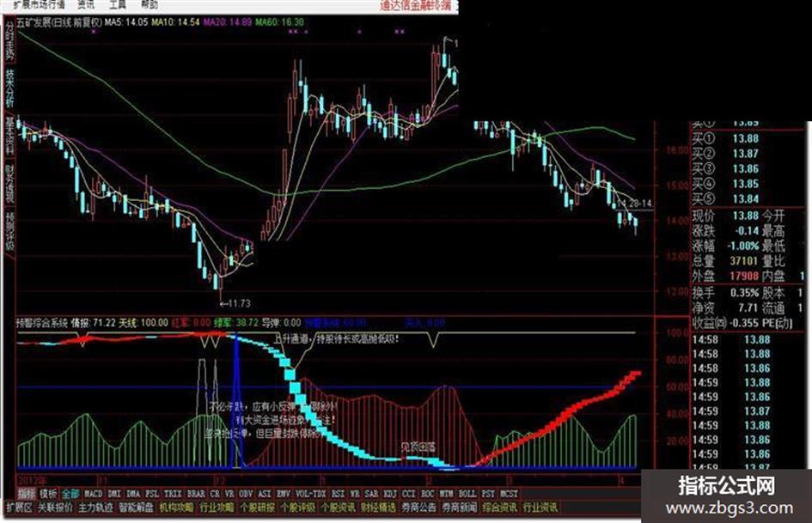
Task: Click the 买① 13.88 bid row
Action: click(x=725, y=138)
